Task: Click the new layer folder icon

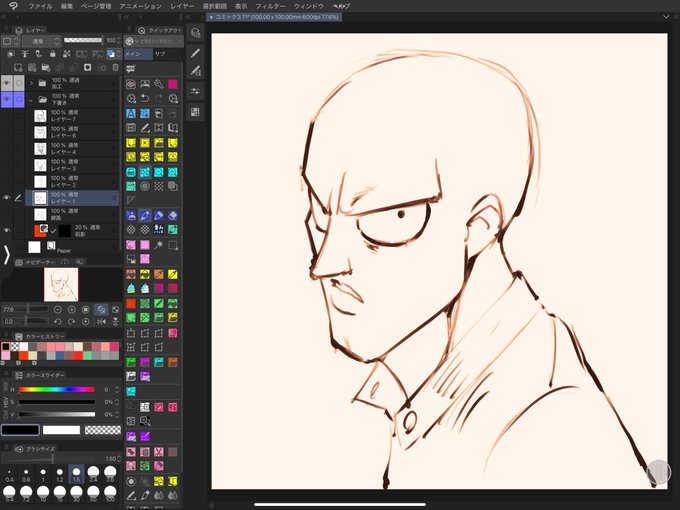Action: click(46, 67)
